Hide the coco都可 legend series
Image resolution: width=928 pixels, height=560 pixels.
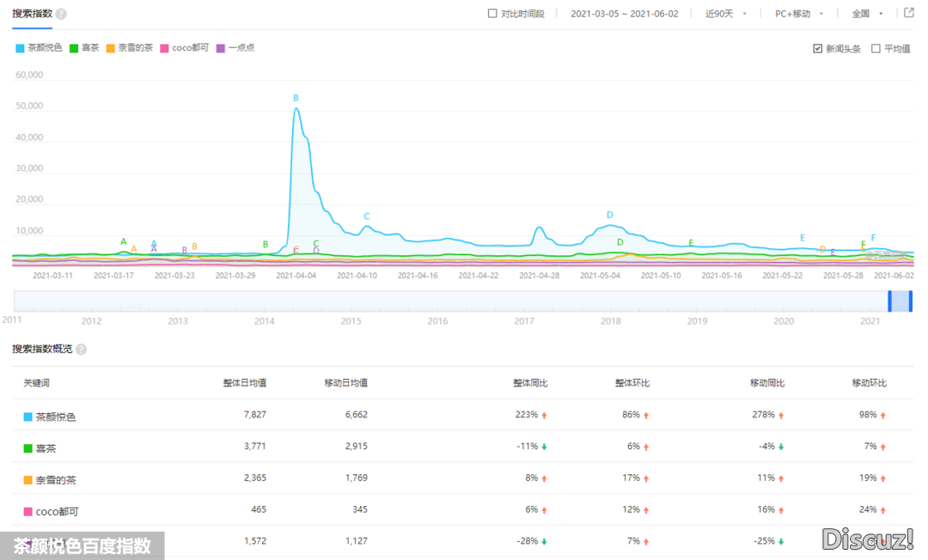(x=185, y=48)
